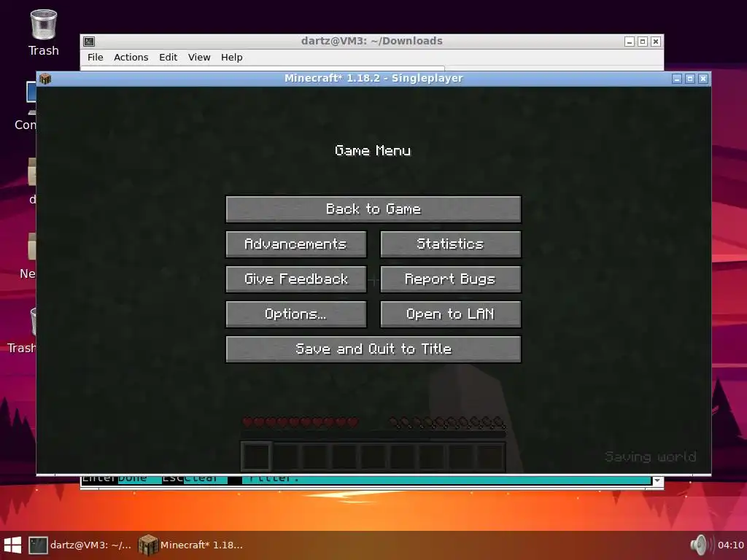The height and width of the screenshot is (560, 747).
Task: Open View menu in terminal window
Action: click(199, 57)
